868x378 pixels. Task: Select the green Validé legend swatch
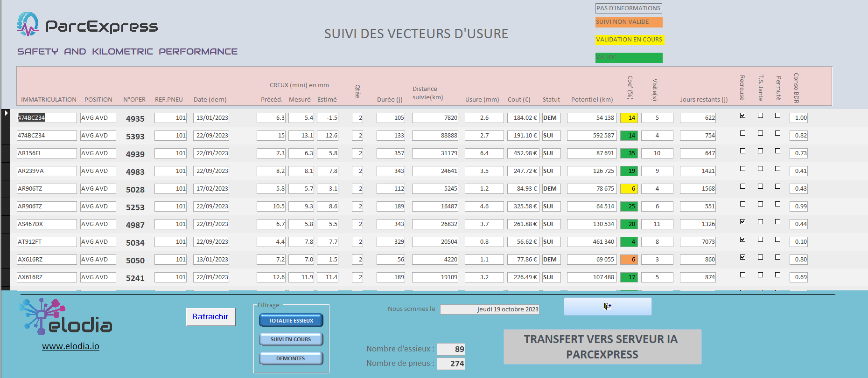coord(629,57)
